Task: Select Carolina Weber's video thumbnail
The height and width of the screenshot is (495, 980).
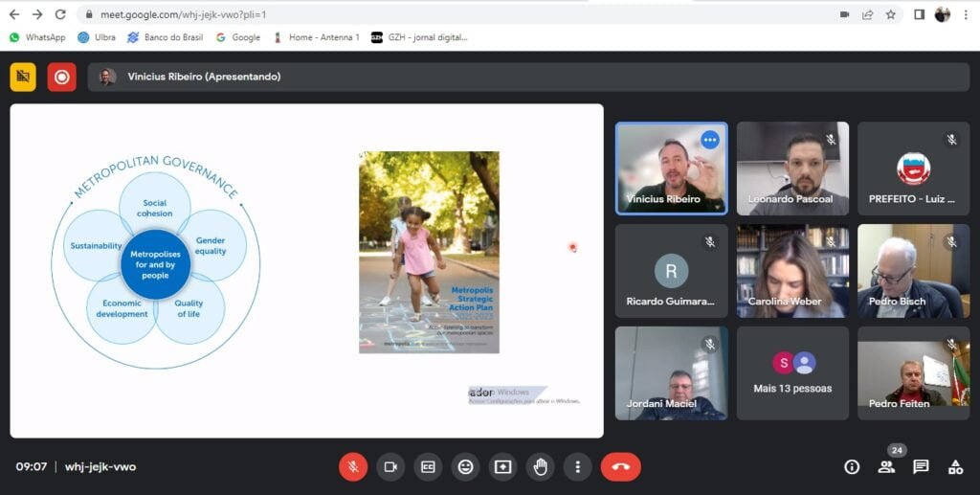Action: pos(791,271)
